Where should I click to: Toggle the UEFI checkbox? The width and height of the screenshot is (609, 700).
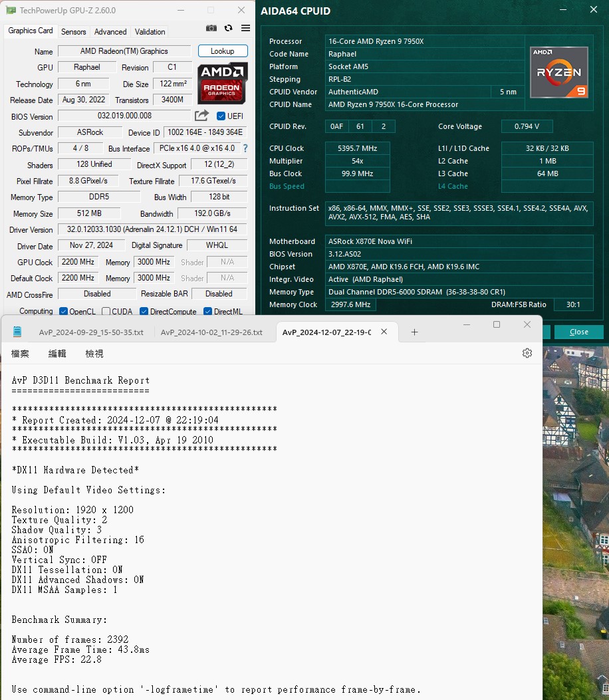(x=221, y=116)
